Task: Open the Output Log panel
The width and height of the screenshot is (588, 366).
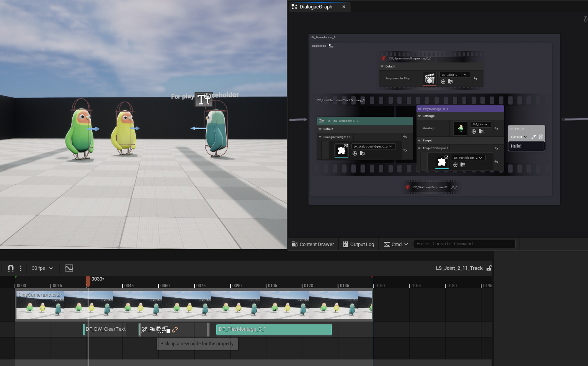Action: tap(358, 244)
